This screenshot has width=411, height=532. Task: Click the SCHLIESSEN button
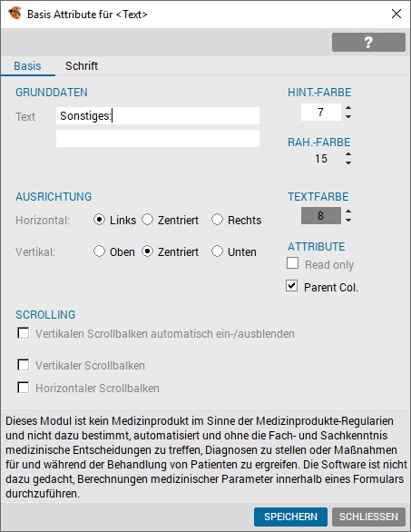tap(368, 517)
